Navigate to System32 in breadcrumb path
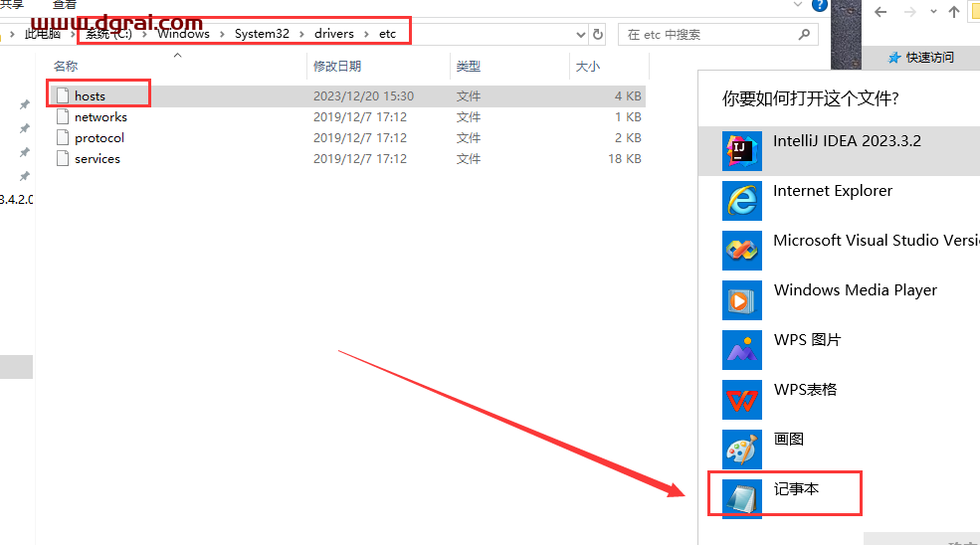Viewport: 980px width, 545px height. tap(262, 34)
